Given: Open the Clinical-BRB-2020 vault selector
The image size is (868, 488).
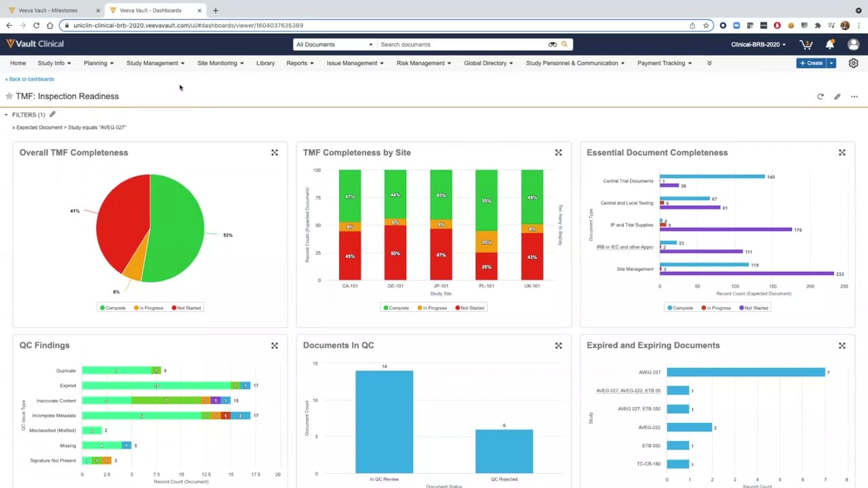Looking at the screenshot, I should click(758, 45).
